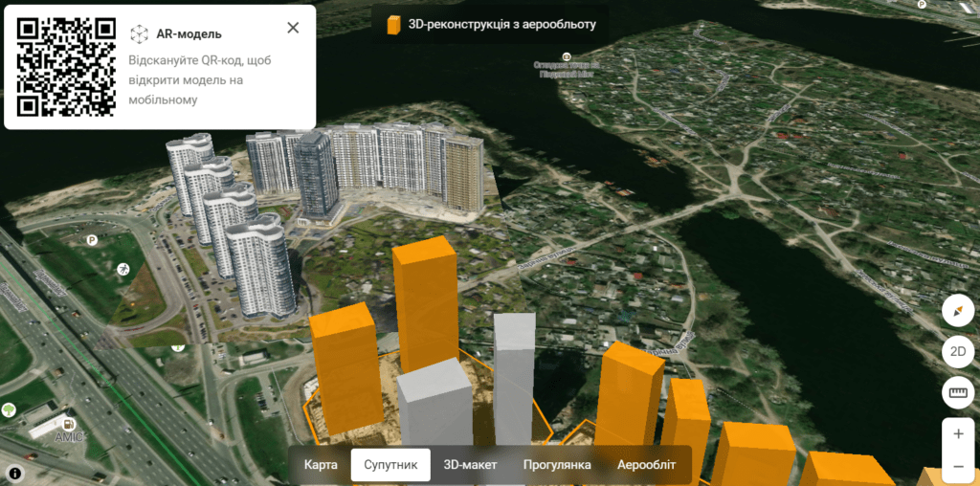Start the Прогулянка mode
The image size is (980, 486).
pos(557,465)
